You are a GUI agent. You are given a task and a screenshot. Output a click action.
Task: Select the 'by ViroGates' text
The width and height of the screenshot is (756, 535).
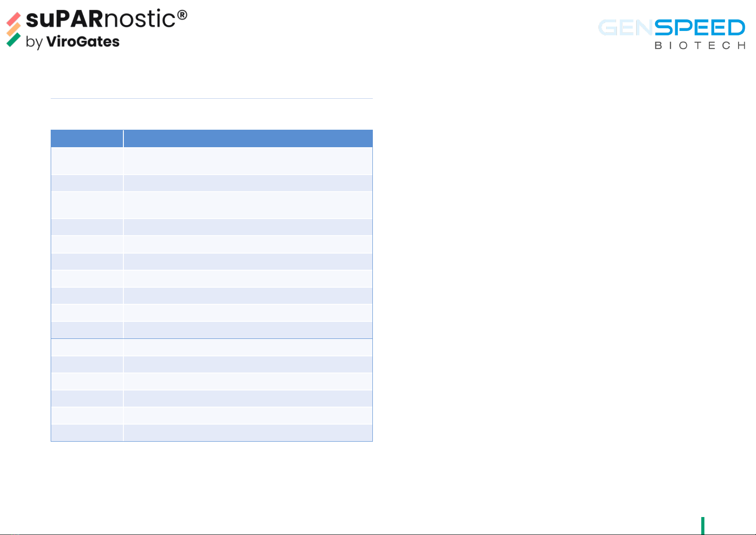point(73,42)
